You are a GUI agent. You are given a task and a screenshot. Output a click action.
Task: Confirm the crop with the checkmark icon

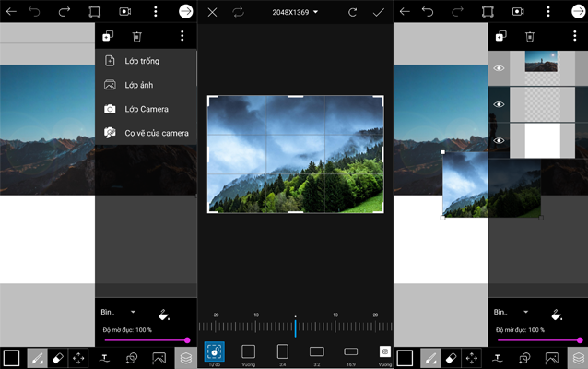pos(378,12)
